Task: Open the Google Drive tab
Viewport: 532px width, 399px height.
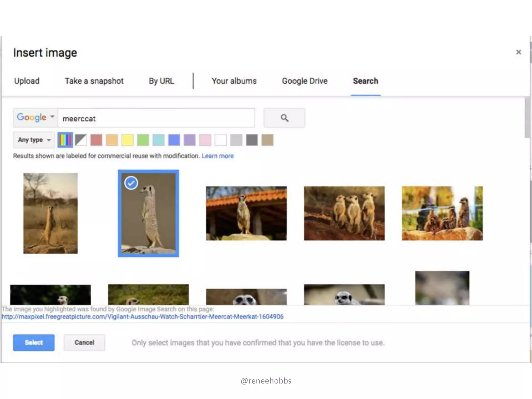Action: click(x=305, y=81)
